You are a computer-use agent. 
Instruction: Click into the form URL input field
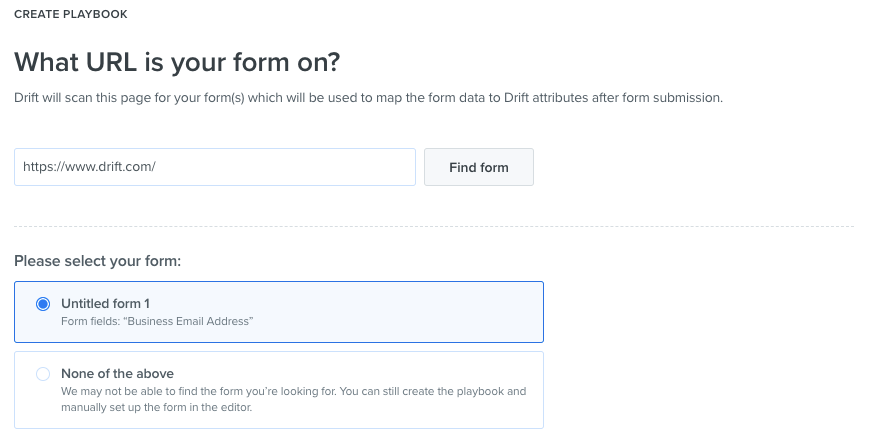point(214,167)
